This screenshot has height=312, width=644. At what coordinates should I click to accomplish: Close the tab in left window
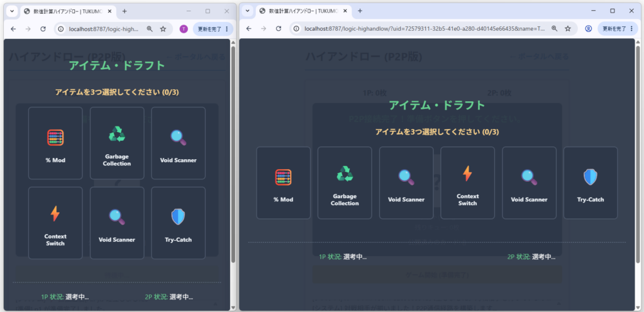tap(109, 11)
